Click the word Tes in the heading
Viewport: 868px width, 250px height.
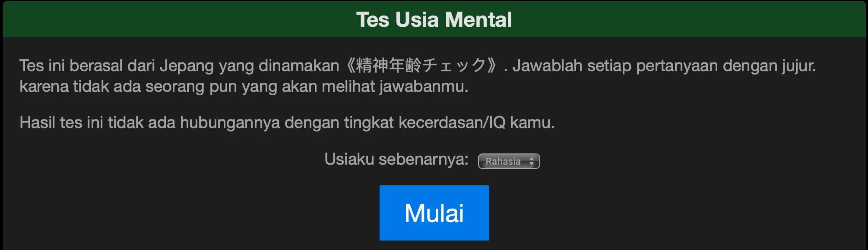pos(372,19)
